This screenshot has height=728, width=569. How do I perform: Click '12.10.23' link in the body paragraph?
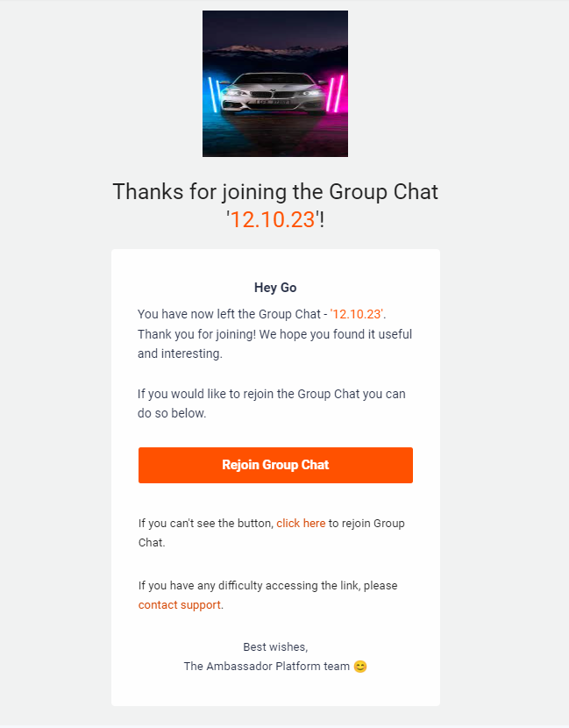[x=357, y=314]
